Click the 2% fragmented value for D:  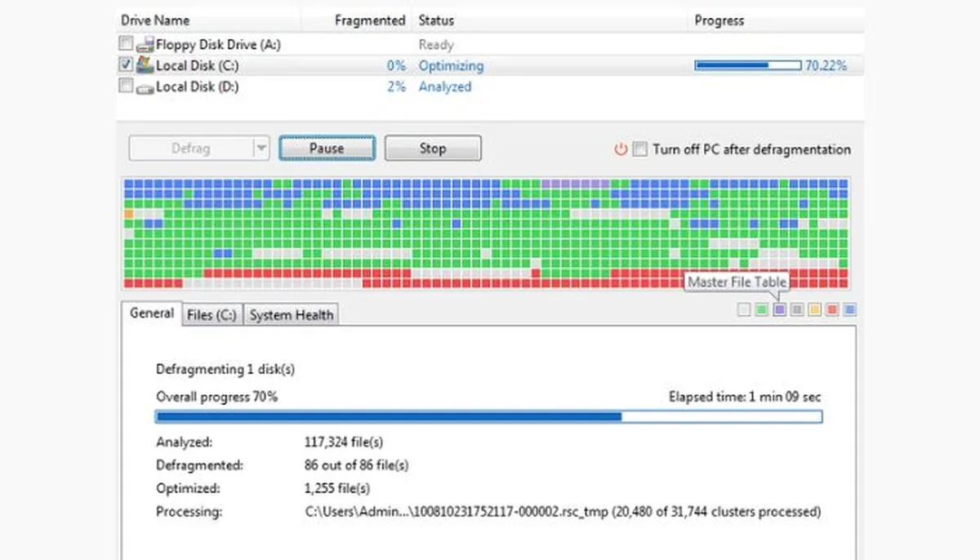[x=396, y=87]
